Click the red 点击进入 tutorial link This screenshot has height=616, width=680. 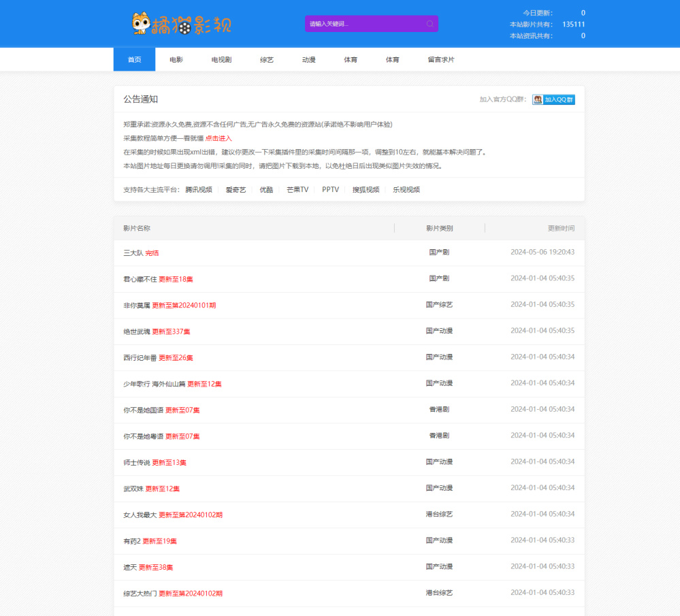(x=218, y=138)
